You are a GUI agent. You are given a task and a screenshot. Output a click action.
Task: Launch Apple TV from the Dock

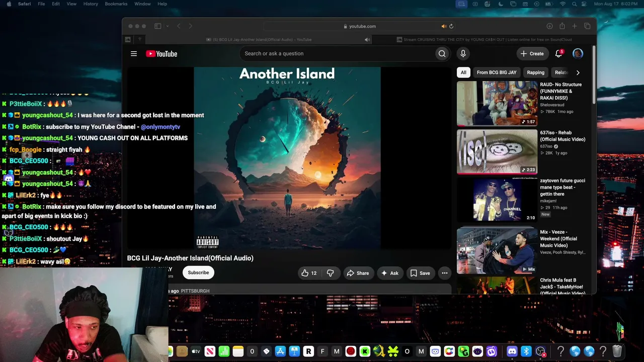click(196, 351)
